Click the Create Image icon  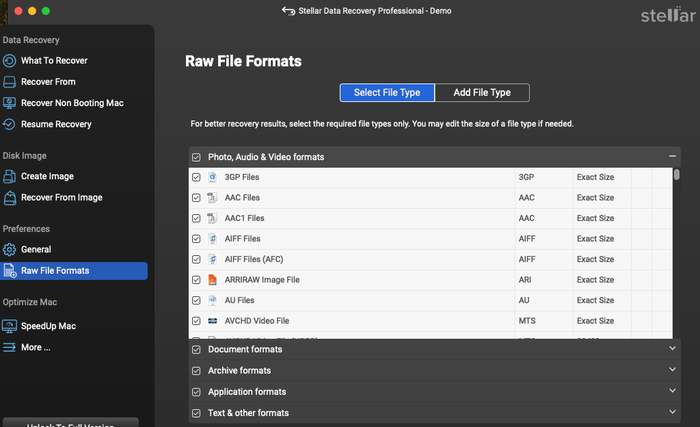point(9,176)
